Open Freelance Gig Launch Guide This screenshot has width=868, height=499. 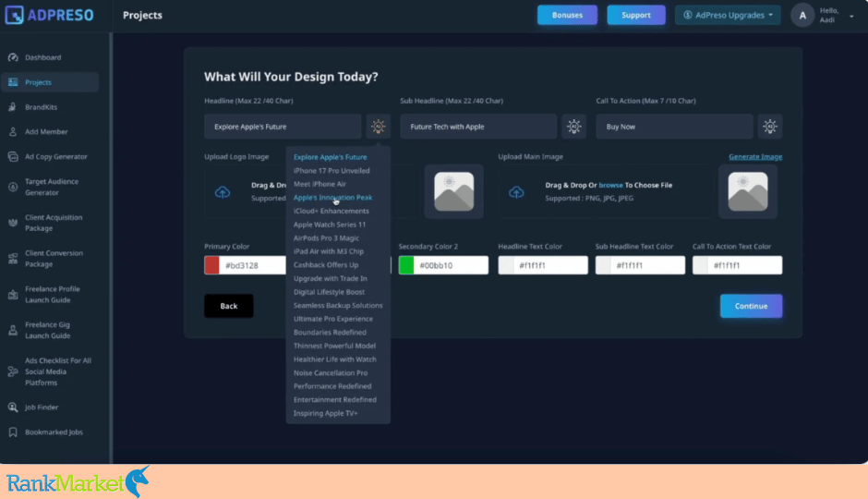pyautogui.click(x=47, y=330)
